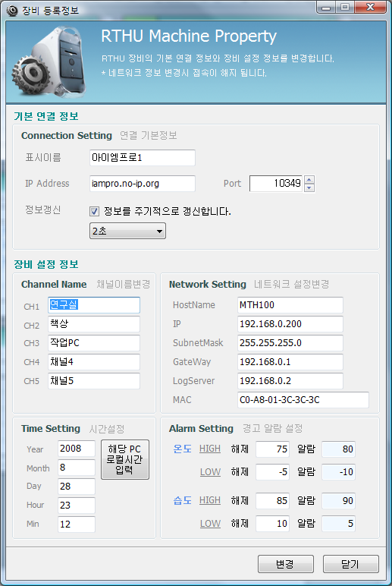Select the 표시이름 input field
Screen dimensions: 392x586
pyautogui.click(x=143, y=158)
